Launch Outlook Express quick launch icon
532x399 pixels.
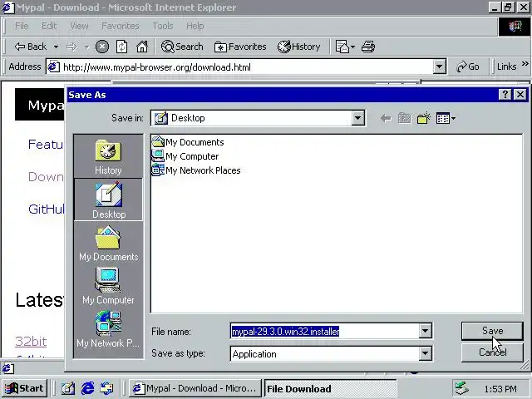[107, 388]
